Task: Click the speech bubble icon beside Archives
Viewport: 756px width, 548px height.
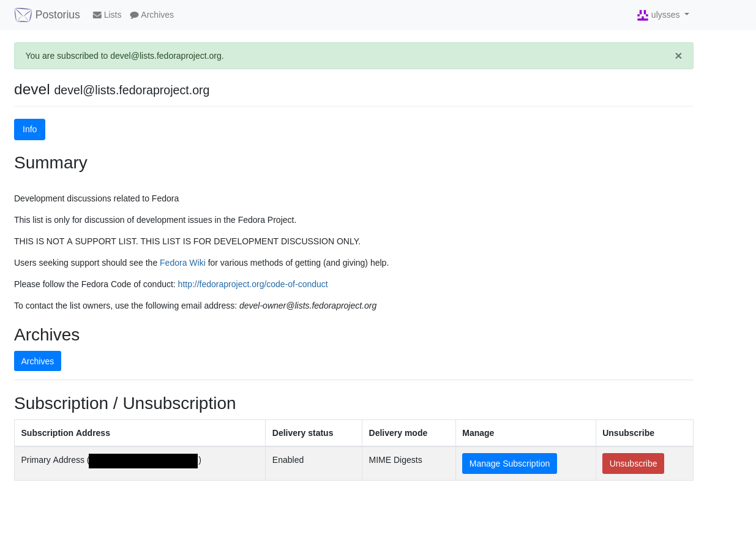Action: pos(135,15)
